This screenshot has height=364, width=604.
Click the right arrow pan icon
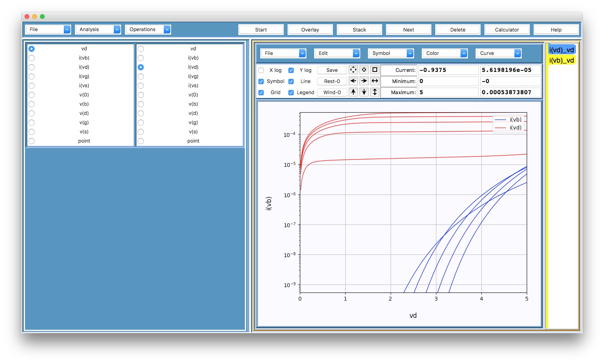pos(364,81)
